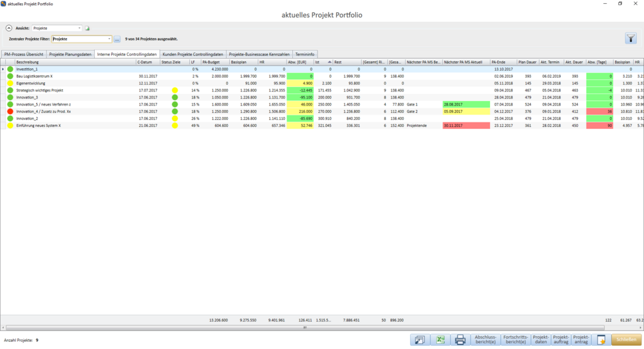The height and width of the screenshot is (349, 644).
Task: Click green status icon of Investition_1
Action: [x=10, y=69]
